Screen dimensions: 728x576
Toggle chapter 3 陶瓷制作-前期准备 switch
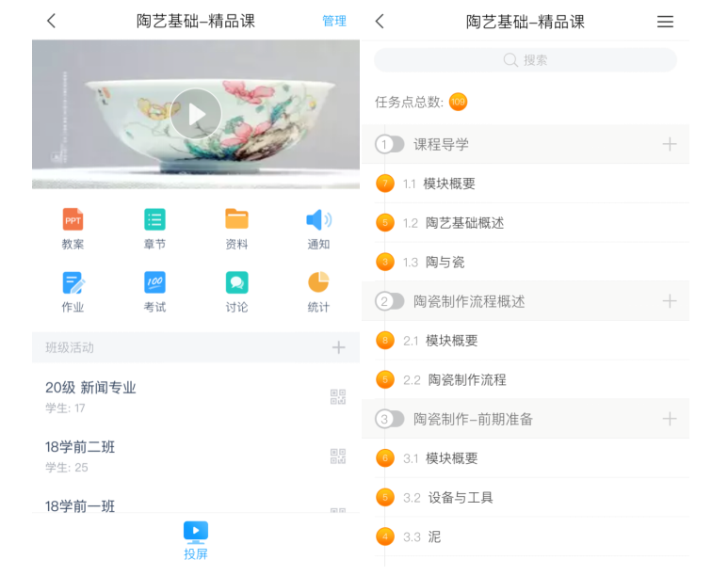click(x=390, y=419)
